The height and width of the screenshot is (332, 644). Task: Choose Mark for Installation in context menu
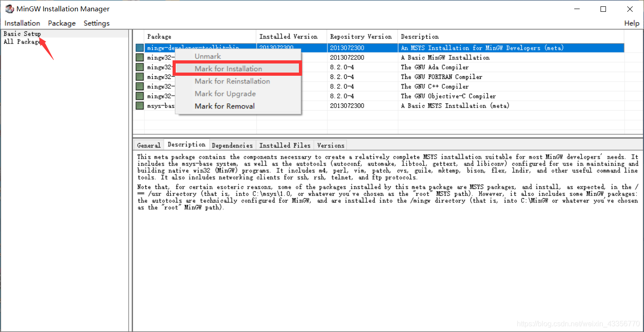click(238, 68)
